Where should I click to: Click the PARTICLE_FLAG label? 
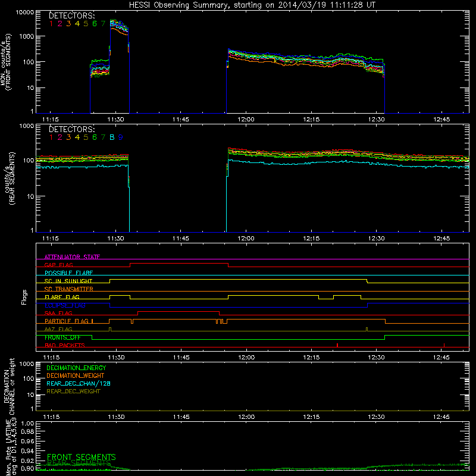click(67, 321)
